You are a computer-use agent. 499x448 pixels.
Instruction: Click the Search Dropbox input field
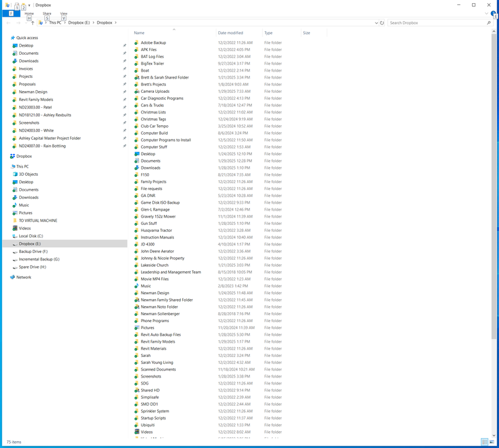coord(437,22)
